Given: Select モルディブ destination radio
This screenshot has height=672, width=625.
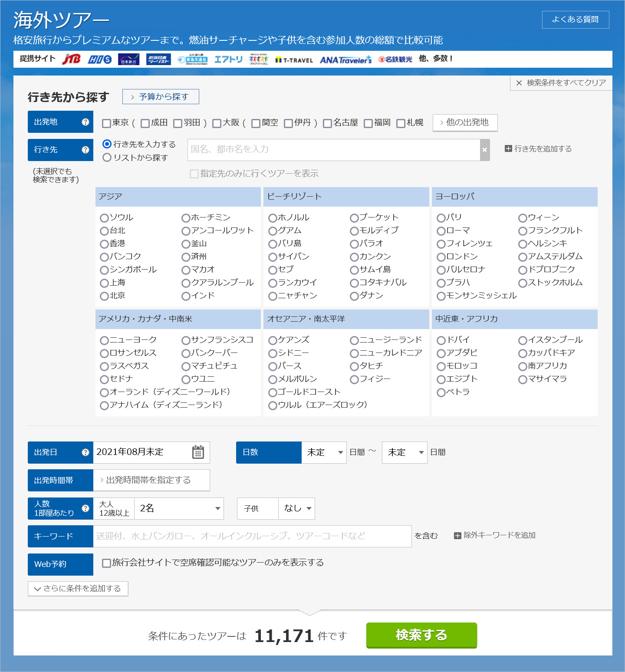Looking at the screenshot, I should (354, 231).
